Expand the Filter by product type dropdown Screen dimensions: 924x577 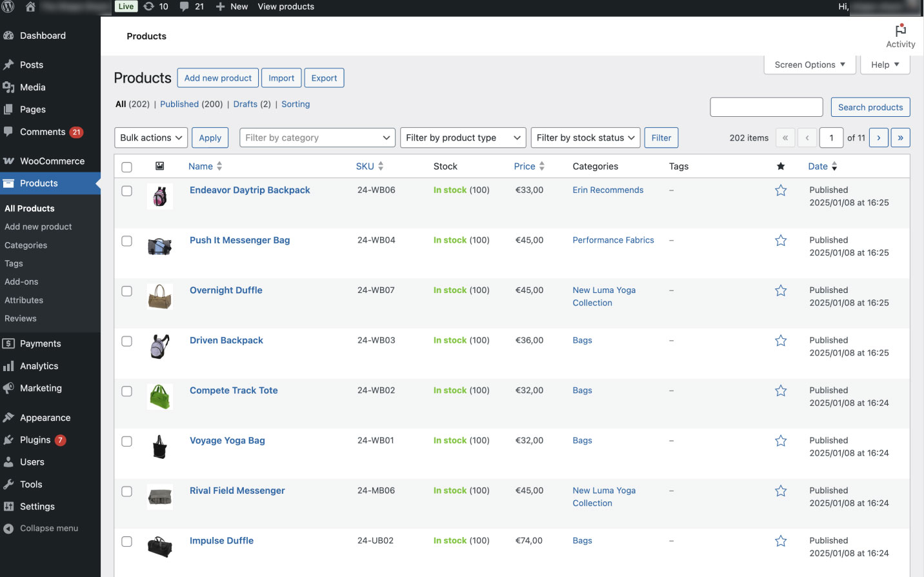point(463,137)
